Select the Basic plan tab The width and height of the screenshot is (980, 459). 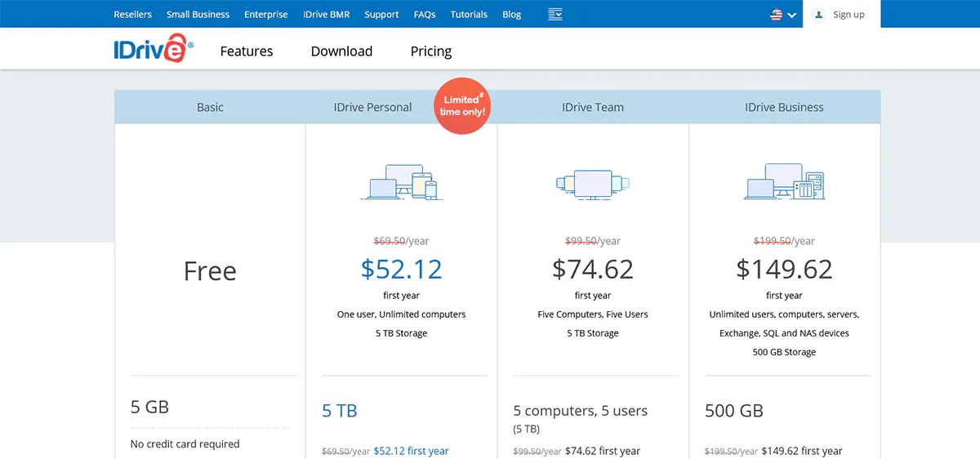coord(210,107)
